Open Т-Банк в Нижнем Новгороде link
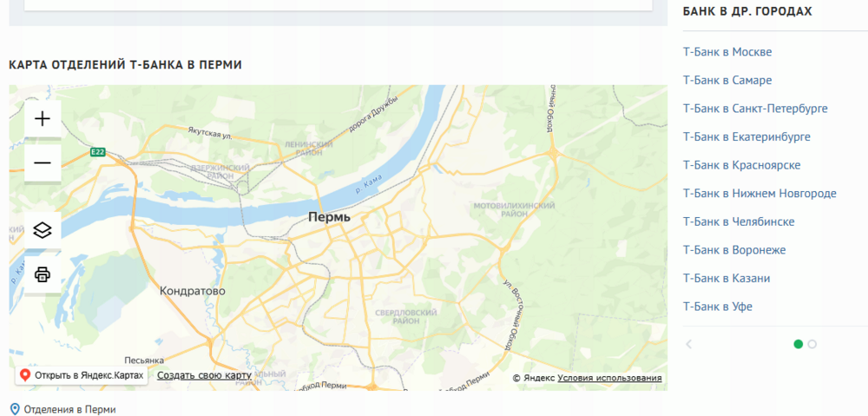Image resolution: width=868 pixels, height=416 pixels. click(x=759, y=194)
